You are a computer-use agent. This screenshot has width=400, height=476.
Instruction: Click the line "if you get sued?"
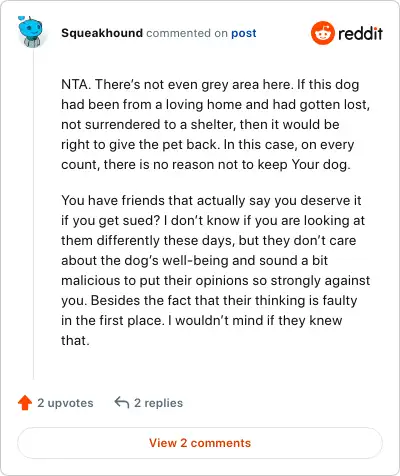[x=111, y=221]
